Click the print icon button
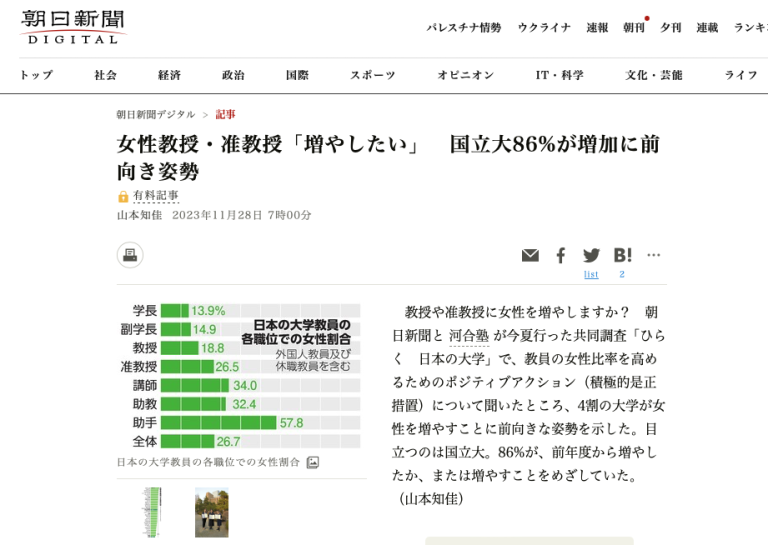This screenshot has width=768, height=545. click(130, 255)
